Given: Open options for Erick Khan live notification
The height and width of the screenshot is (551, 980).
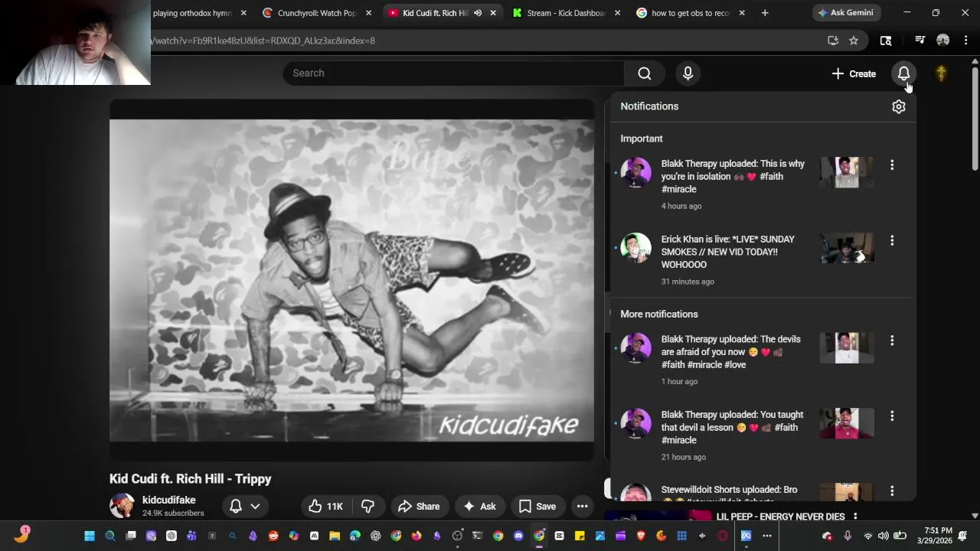Looking at the screenshot, I should pos(892,240).
